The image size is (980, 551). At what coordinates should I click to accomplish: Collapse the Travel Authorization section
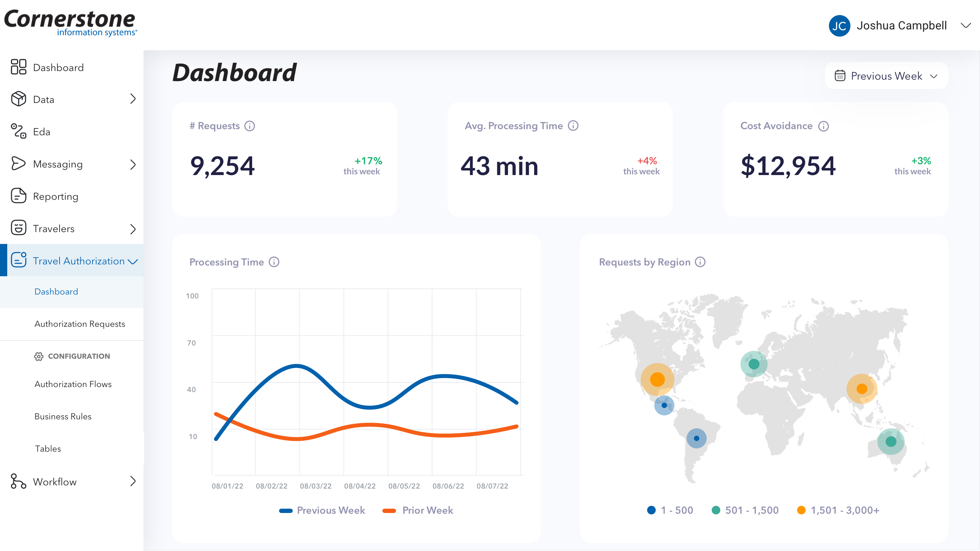pyautogui.click(x=132, y=261)
